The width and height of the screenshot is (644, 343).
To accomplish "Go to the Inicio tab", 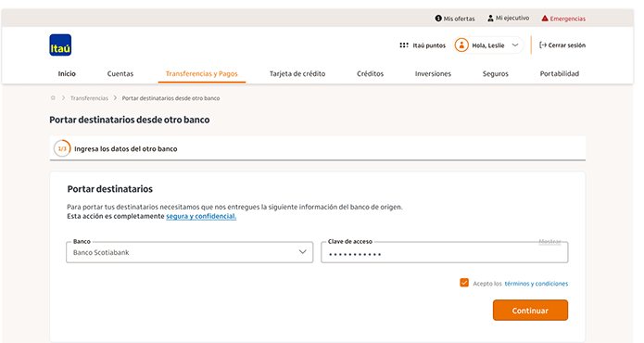I will point(67,73).
